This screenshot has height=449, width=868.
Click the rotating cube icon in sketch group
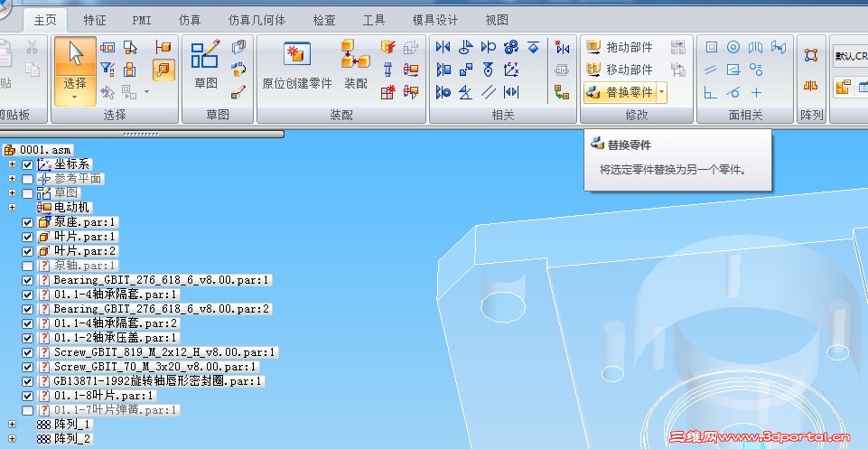[x=238, y=70]
